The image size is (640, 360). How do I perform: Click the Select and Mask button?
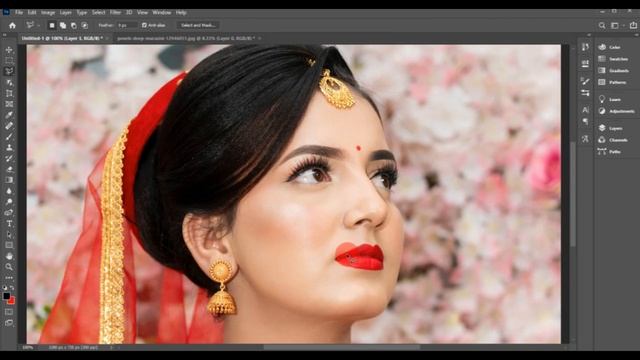click(198, 25)
